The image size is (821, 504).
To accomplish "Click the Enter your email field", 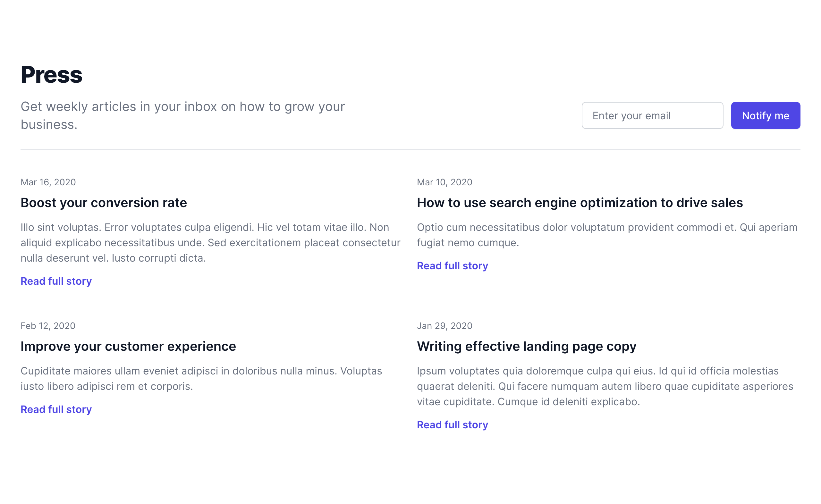I will 652,115.
